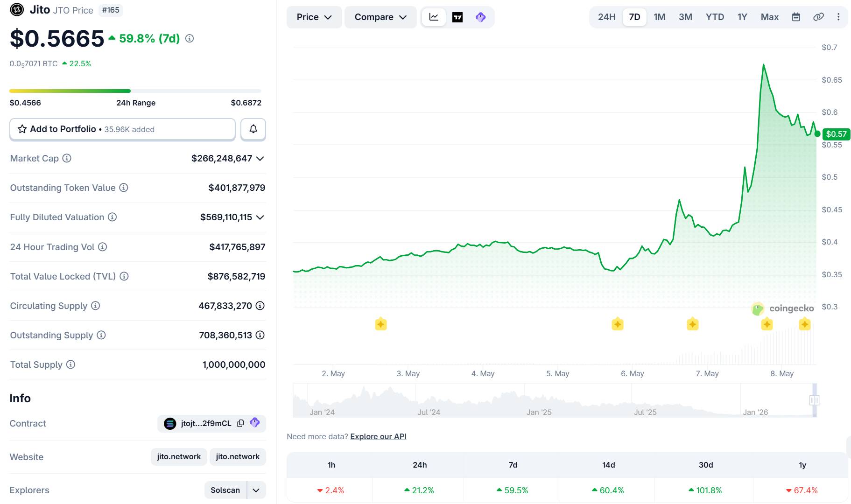Select the YTD time range
The image size is (851, 504).
(x=715, y=17)
